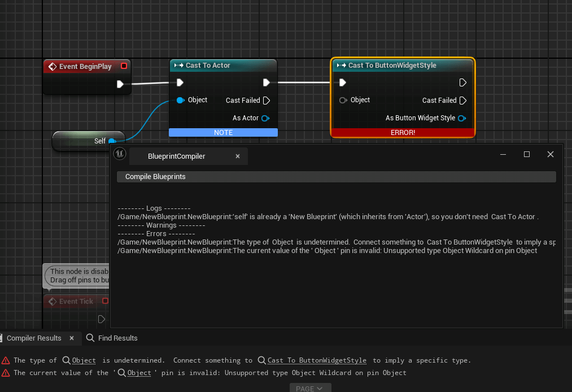
Task: Select the disabled Event Tick node
Action: (x=76, y=302)
